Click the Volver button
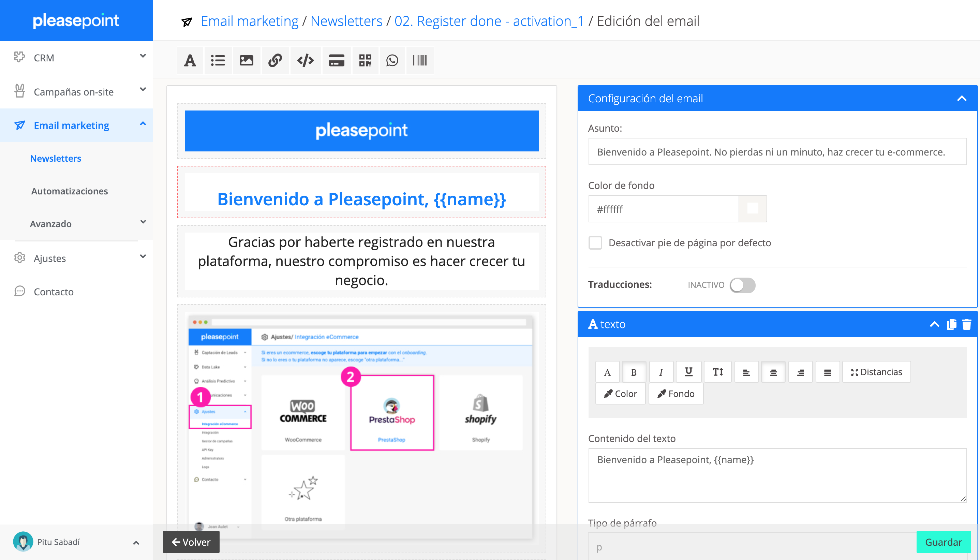 click(191, 542)
